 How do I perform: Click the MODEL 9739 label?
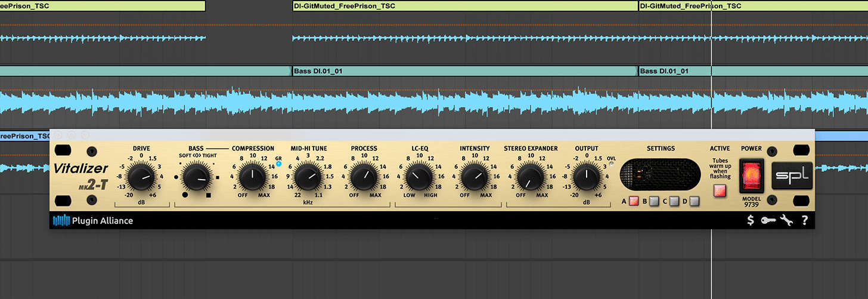pyautogui.click(x=751, y=202)
